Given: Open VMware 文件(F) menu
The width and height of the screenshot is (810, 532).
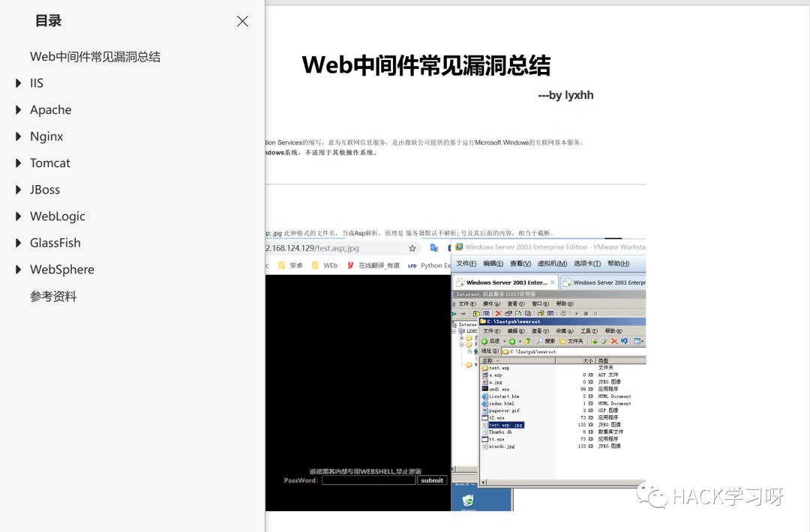Looking at the screenshot, I should (466, 264).
